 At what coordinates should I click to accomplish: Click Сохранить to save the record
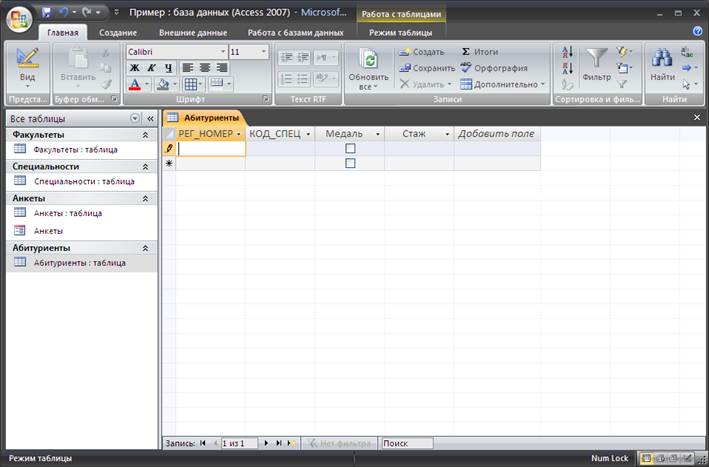[427, 68]
